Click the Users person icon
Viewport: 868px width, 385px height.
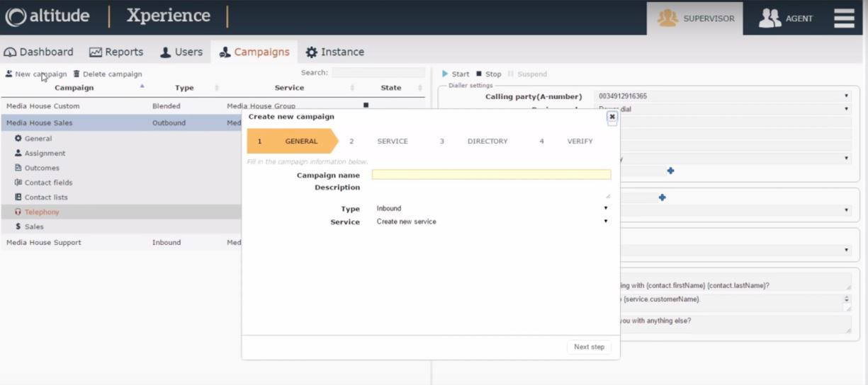165,52
